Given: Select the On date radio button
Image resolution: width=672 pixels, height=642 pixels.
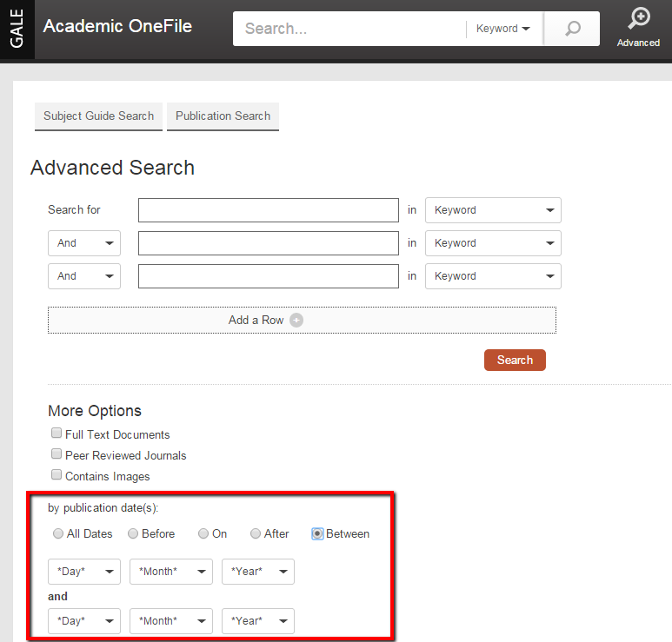Looking at the screenshot, I should 203,533.
